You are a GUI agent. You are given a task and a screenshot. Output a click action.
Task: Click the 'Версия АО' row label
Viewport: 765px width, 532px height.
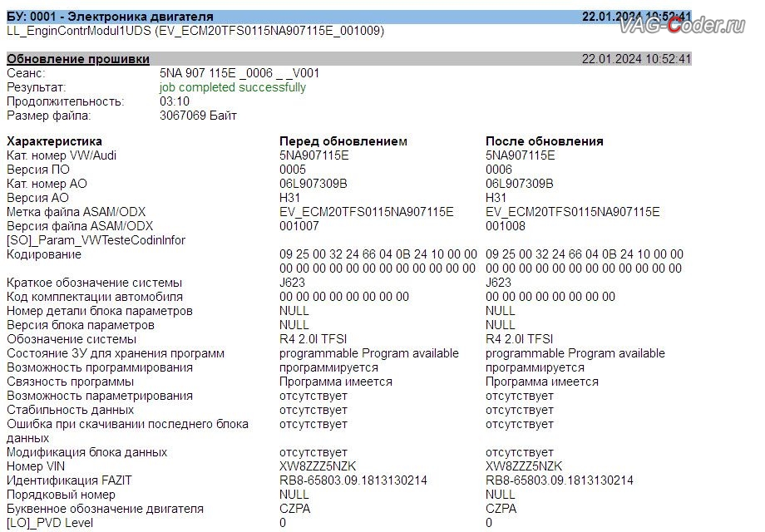(37, 198)
